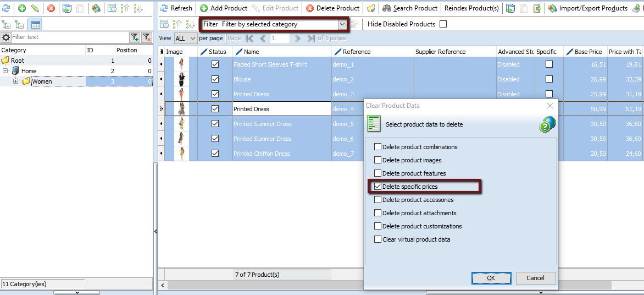Click the refresh categories icon in left toolbar
Image resolution: width=644 pixels, height=295 pixels.
pyautogui.click(x=5, y=8)
